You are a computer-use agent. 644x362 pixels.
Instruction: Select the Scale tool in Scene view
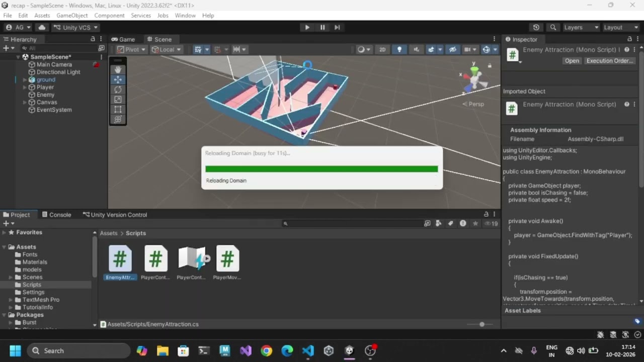click(x=118, y=100)
